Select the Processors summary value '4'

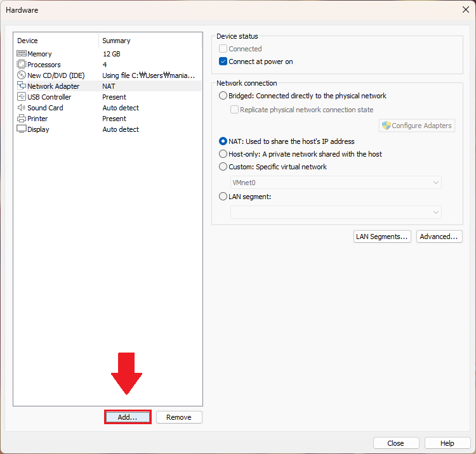pyautogui.click(x=105, y=65)
